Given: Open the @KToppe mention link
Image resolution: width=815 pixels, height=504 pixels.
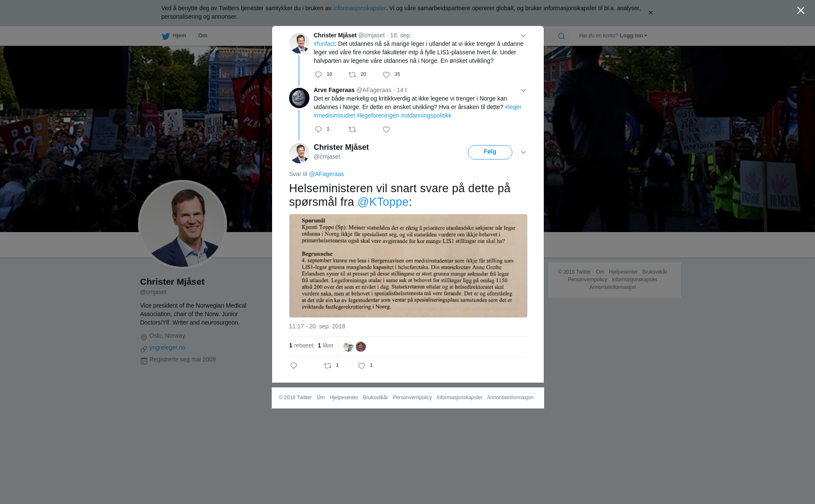Looking at the screenshot, I should (x=383, y=202).
